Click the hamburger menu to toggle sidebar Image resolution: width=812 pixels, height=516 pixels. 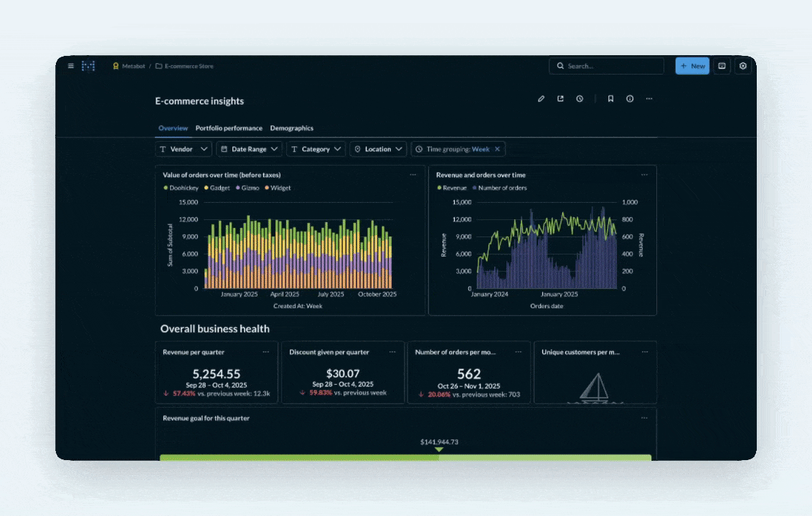point(71,65)
